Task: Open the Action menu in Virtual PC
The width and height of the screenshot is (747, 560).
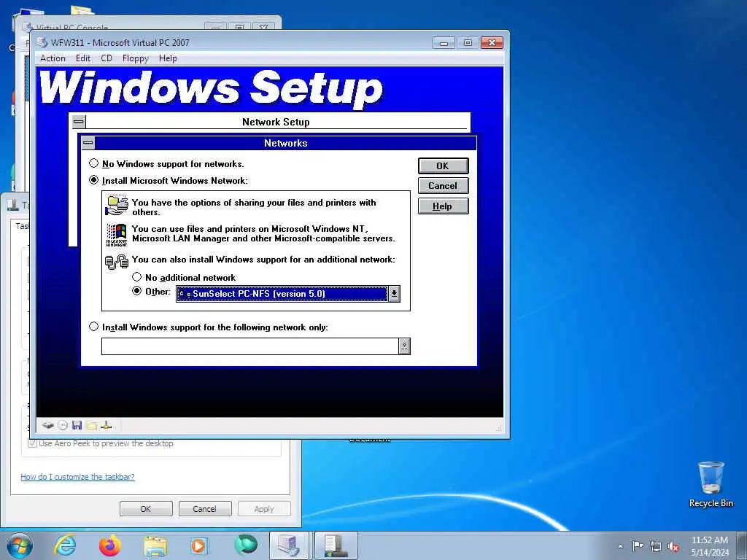Action: (x=53, y=58)
